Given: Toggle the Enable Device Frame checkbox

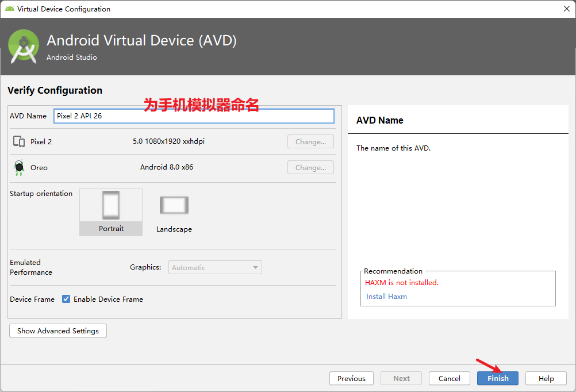Looking at the screenshot, I should [x=66, y=299].
